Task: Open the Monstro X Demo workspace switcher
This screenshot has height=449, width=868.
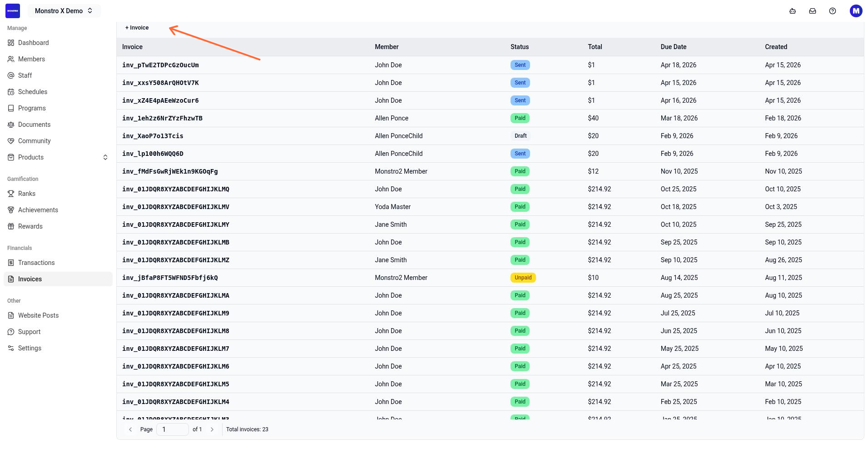Action: pos(64,11)
